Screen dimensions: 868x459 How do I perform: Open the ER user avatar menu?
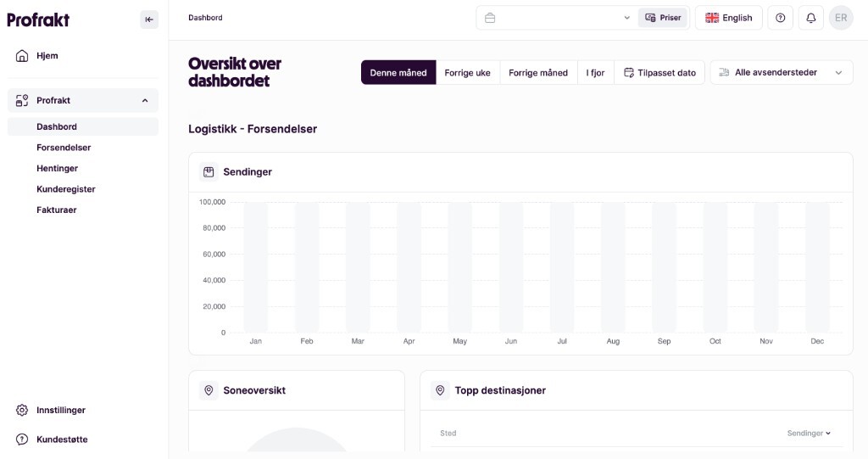841,18
